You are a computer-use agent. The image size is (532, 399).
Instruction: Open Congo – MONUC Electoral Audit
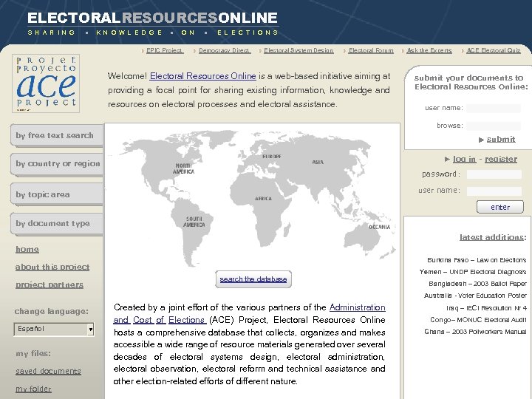(478, 320)
